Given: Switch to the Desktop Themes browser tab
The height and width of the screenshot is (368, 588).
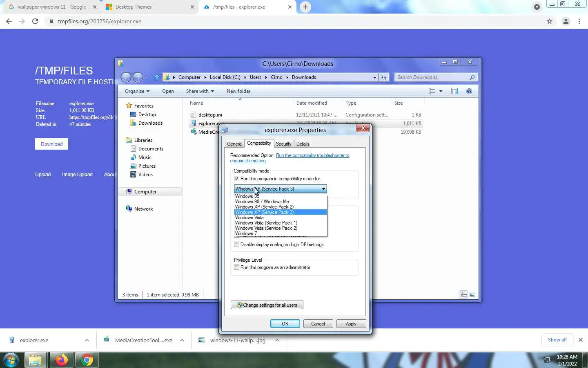Looking at the screenshot, I should [149, 7].
